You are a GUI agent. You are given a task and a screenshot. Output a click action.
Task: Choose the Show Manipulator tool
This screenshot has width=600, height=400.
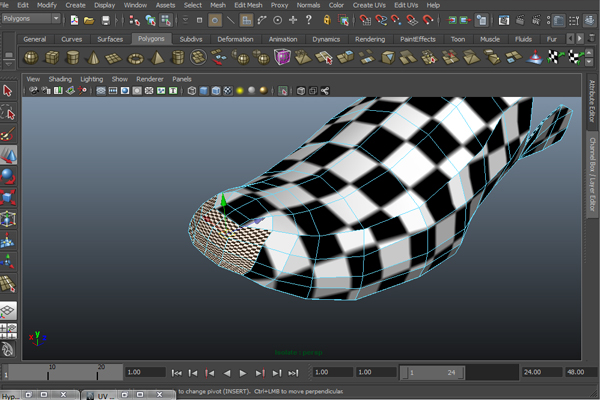(x=8, y=261)
